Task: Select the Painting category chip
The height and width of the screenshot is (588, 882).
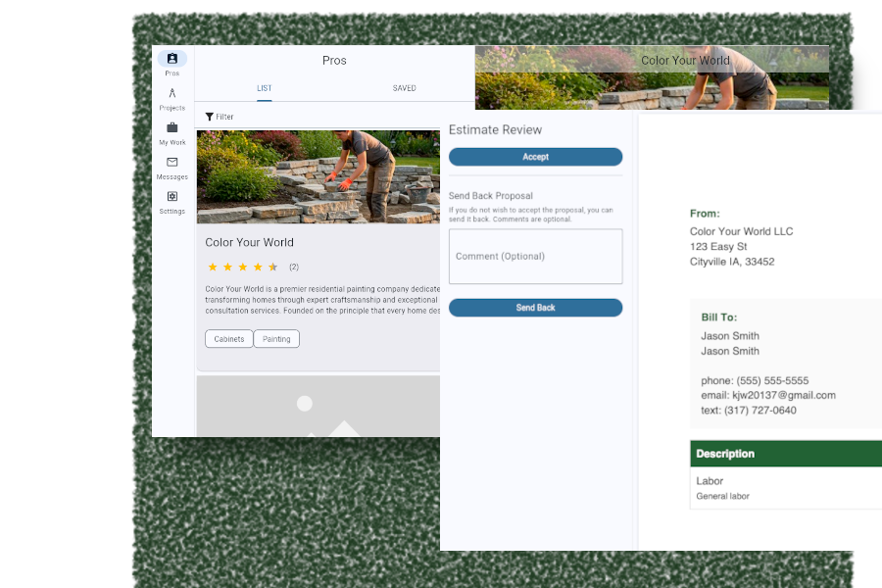Action: pyautogui.click(x=276, y=338)
